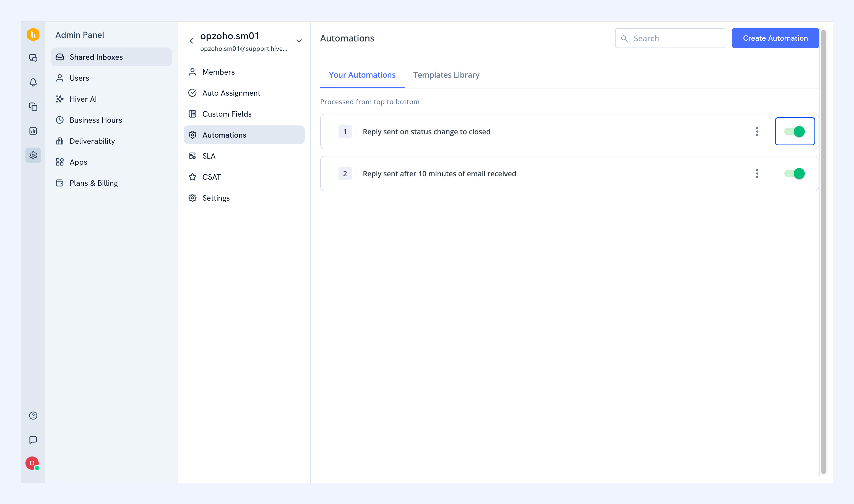This screenshot has width=854, height=504.
Task: Expand the opzoho.sm01 inbox dropdown chevron
Action: pyautogui.click(x=299, y=41)
